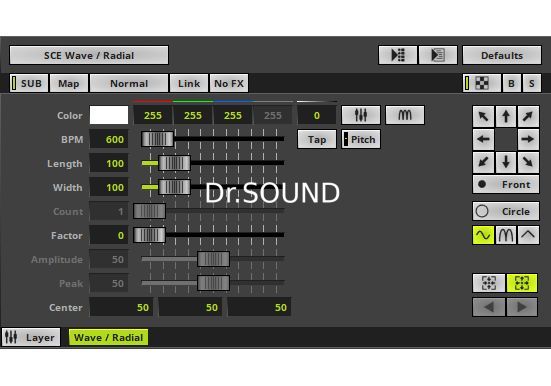Click the down-right direction arrow
The height and width of the screenshot is (386, 551).
click(528, 162)
